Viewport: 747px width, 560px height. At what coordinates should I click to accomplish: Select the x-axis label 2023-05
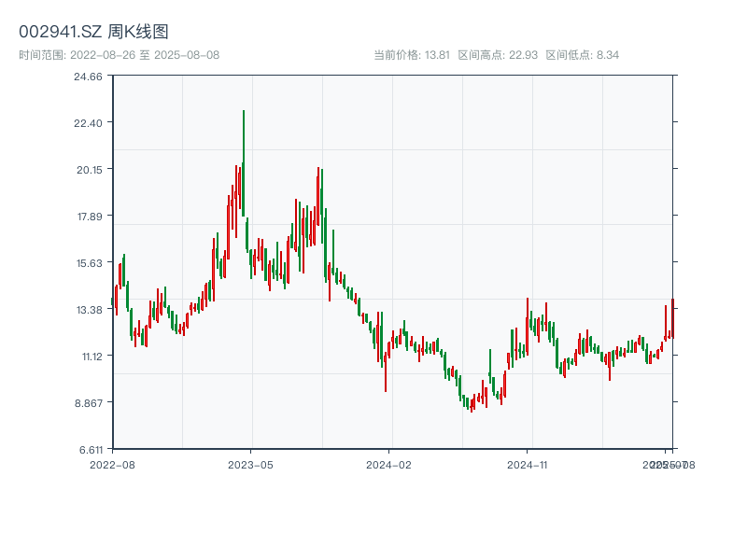[x=250, y=465]
